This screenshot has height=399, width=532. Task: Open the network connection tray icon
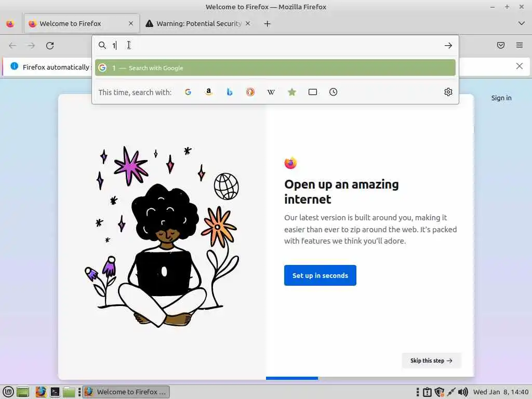coord(451,392)
